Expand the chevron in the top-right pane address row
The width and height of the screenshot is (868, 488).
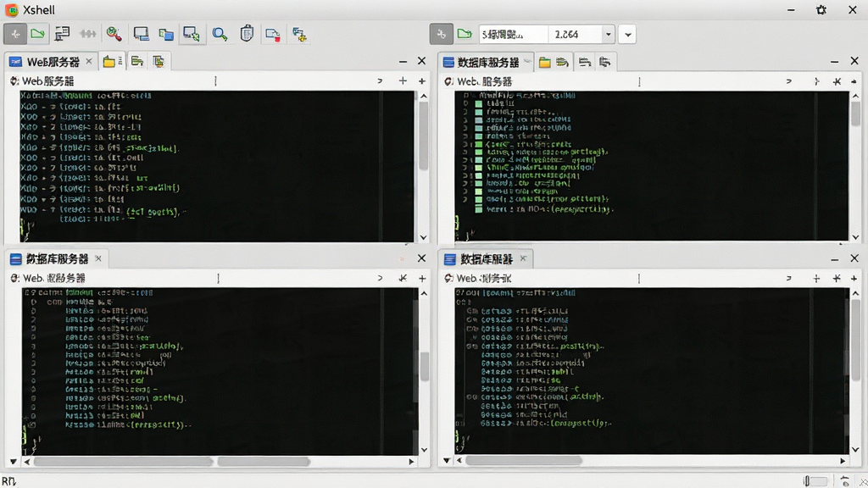click(x=789, y=81)
